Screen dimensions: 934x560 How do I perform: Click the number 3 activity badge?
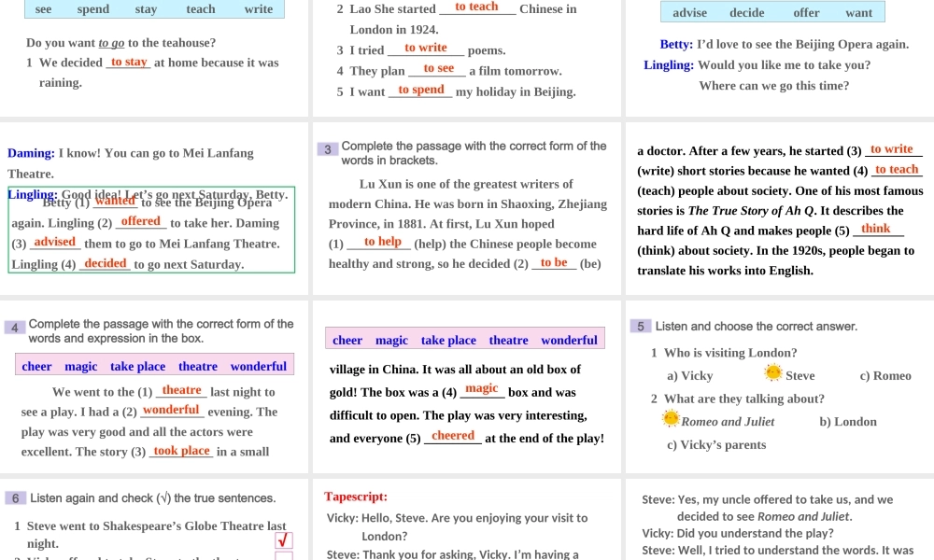click(328, 149)
